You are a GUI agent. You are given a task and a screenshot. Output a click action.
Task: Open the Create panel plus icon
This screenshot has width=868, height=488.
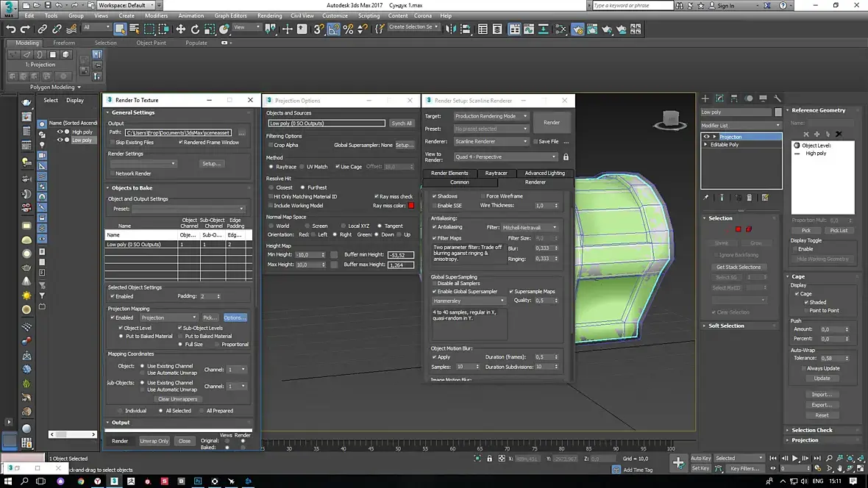[705, 98]
